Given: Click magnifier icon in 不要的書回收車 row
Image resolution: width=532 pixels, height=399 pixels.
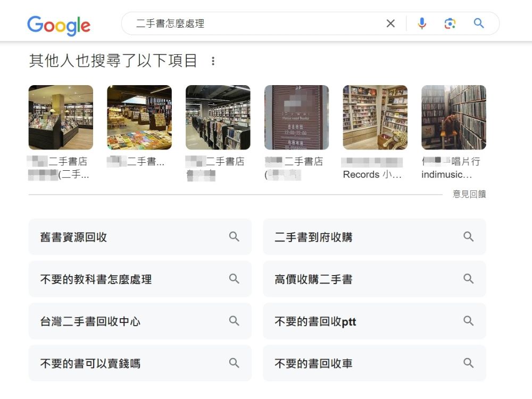Looking at the screenshot, I should click(469, 363).
